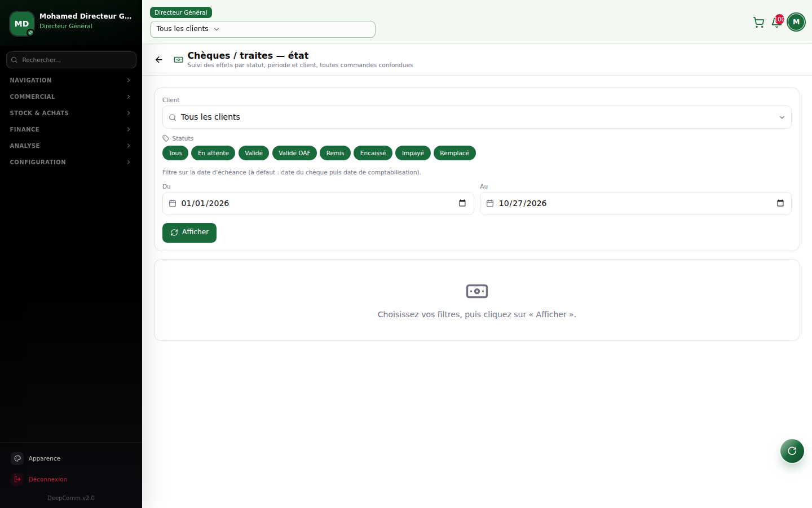Viewport: 812px width, 508px height.
Task: Click the Chèques / traites — état heading
Action: pos(248,55)
